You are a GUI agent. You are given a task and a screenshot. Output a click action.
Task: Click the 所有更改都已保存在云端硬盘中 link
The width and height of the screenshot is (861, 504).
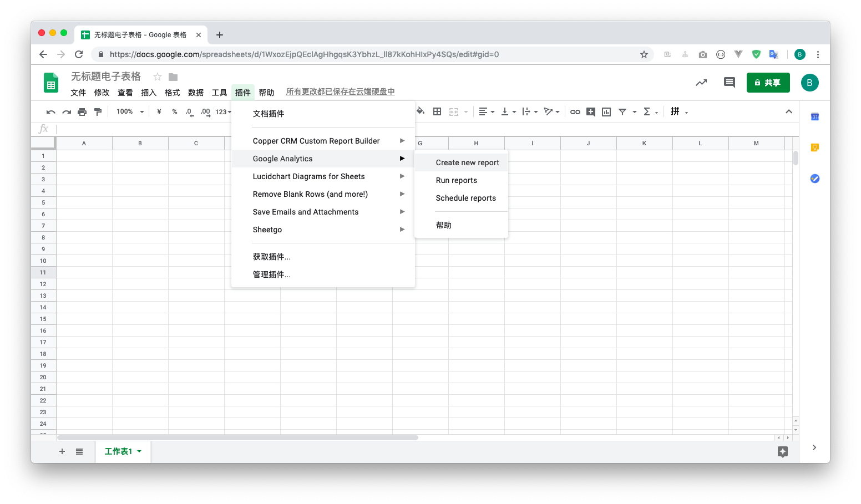pyautogui.click(x=340, y=91)
